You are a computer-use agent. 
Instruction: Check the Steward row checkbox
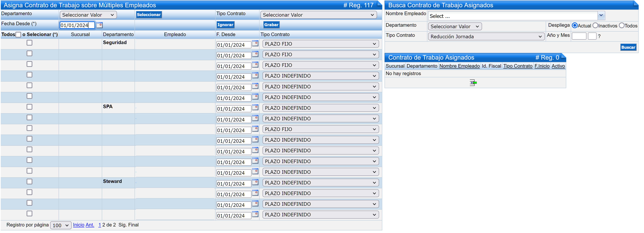[x=30, y=182]
